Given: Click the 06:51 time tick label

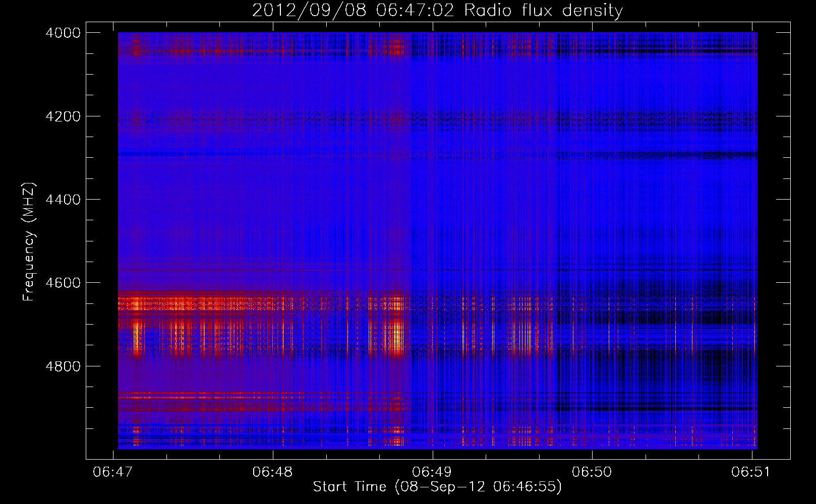Looking at the screenshot, I should pos(751,472).
